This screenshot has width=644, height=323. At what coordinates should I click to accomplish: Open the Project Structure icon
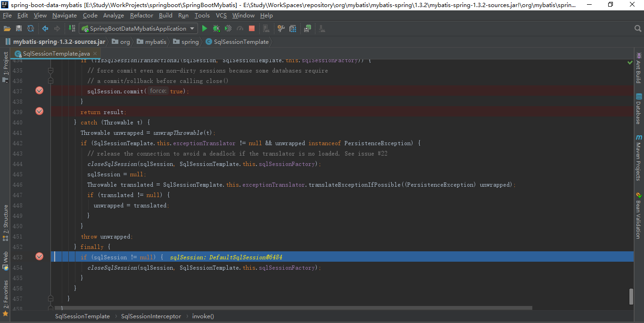click(293, 29)
